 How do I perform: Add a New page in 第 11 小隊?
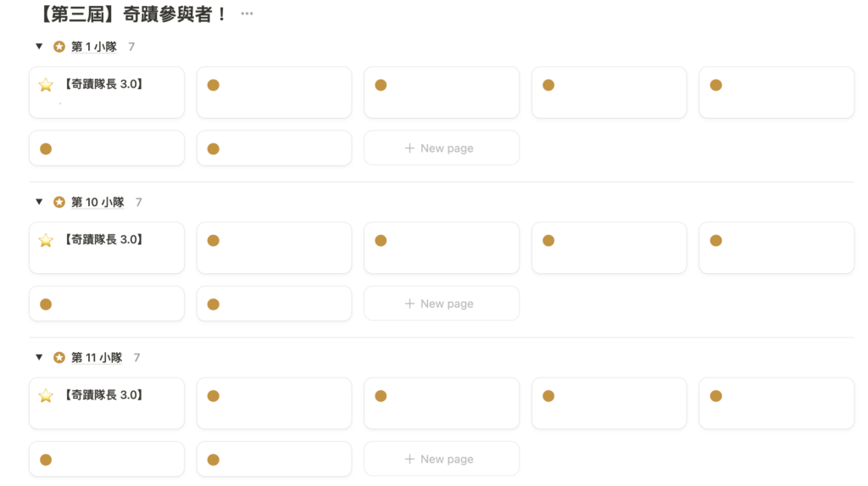coord(441,459)
